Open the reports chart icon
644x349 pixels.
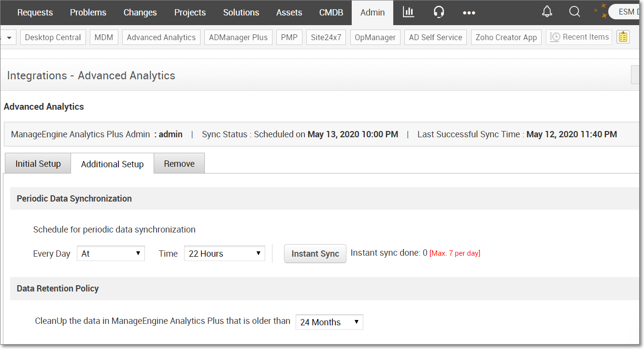[x=409, y=13]
